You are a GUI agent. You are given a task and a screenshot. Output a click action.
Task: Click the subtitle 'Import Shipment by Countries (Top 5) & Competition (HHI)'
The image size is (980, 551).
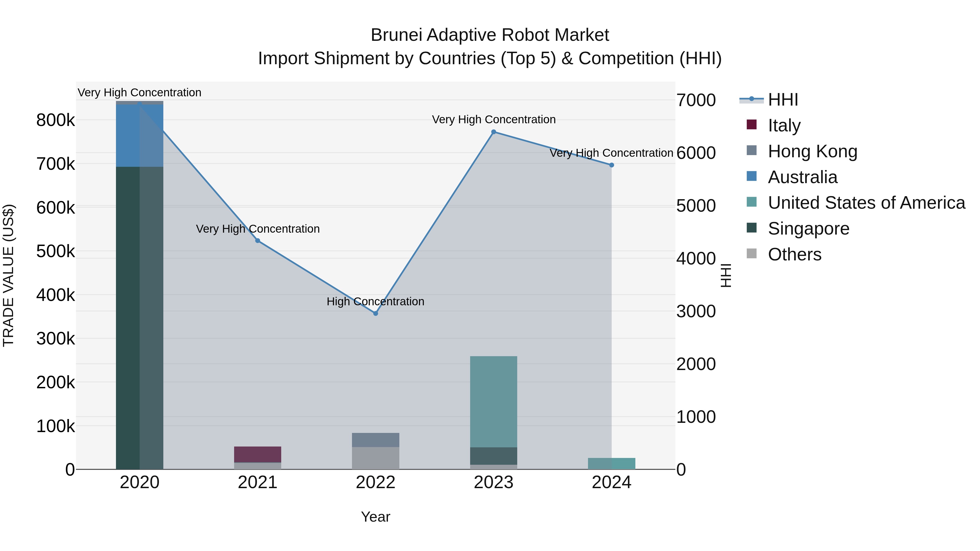pyautogui.click(x=490, y=59)
